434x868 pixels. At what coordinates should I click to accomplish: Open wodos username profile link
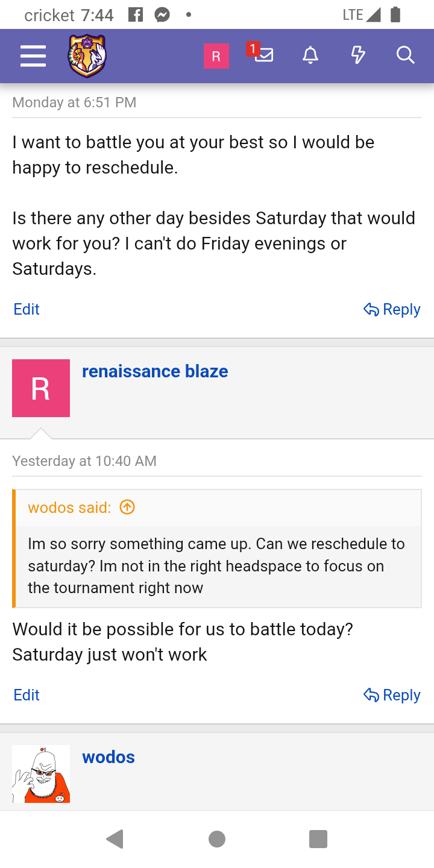pyautogui.click(x=108, y=757)
